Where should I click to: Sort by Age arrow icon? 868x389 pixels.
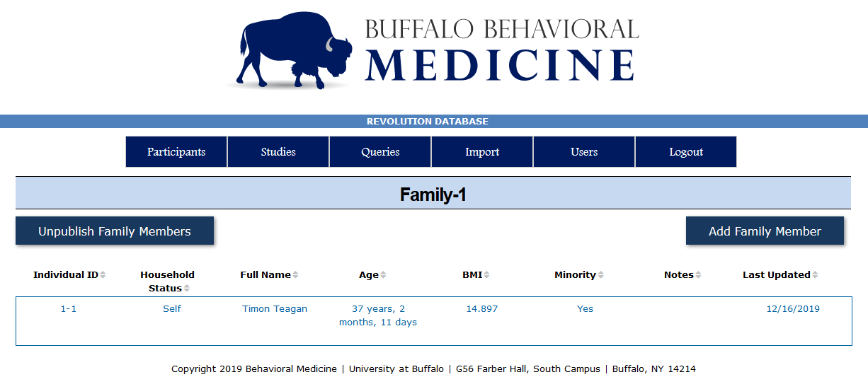[x=383, y=275]
